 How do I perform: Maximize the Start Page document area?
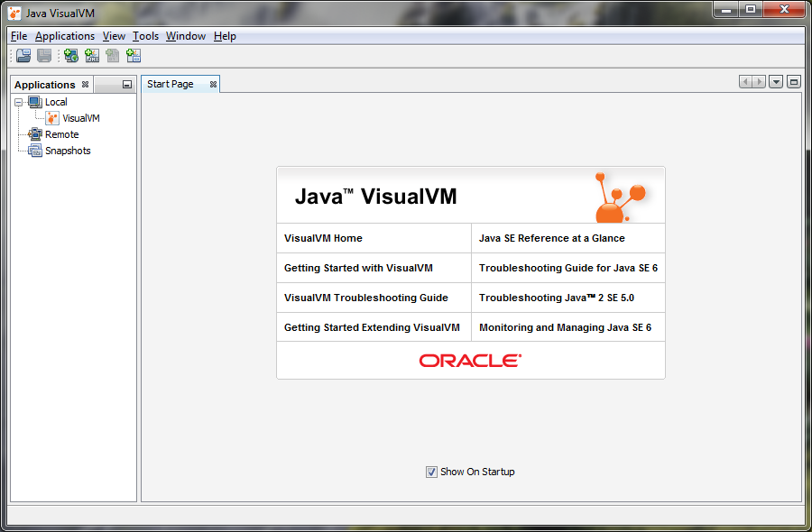[x=793, y=81]
